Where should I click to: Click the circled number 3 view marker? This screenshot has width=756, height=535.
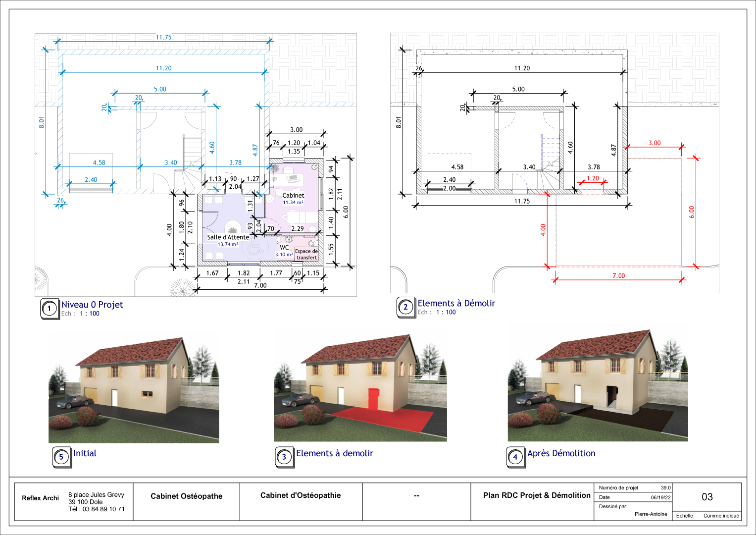[284, 457]
